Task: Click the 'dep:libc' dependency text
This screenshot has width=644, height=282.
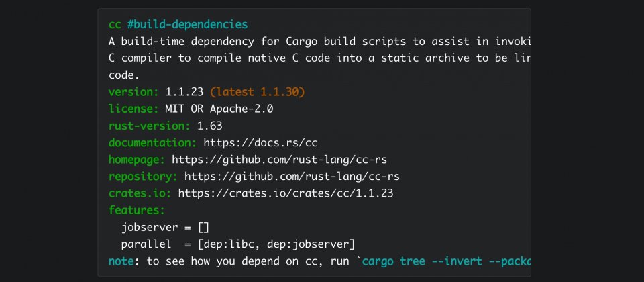Action: (229, 244)
